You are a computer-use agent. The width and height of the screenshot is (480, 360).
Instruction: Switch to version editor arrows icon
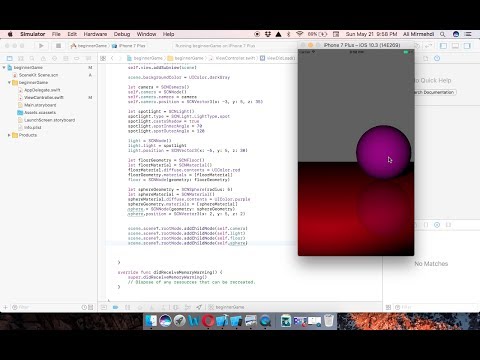point(429,46)
